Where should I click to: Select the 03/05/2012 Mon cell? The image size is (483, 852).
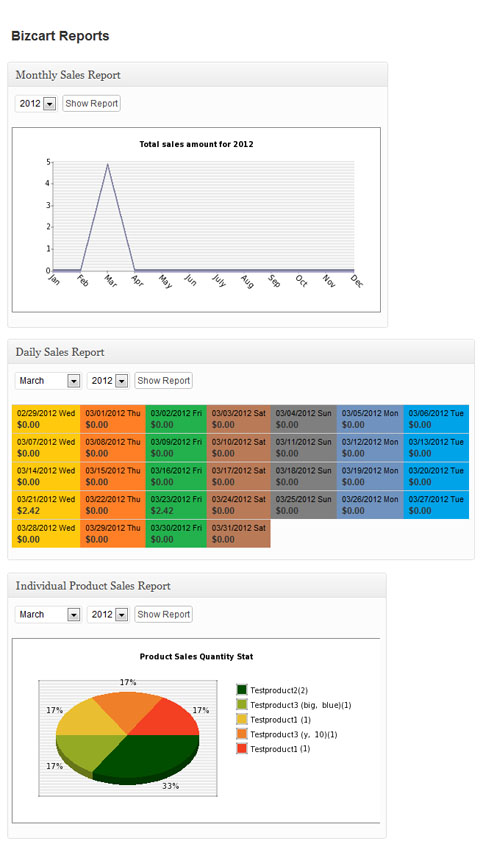[370, 419]
